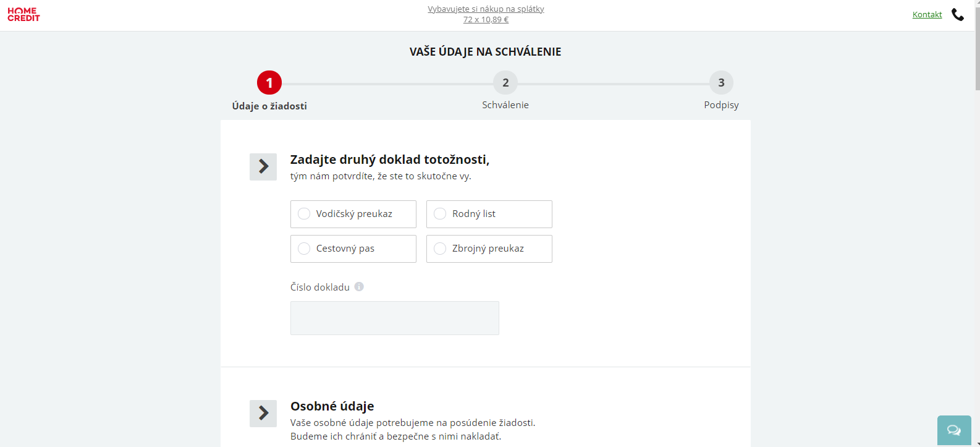Viewport: 980px width, 447px height.
Task: Click the Home Credit logo
Action: [x=23, y=15]
